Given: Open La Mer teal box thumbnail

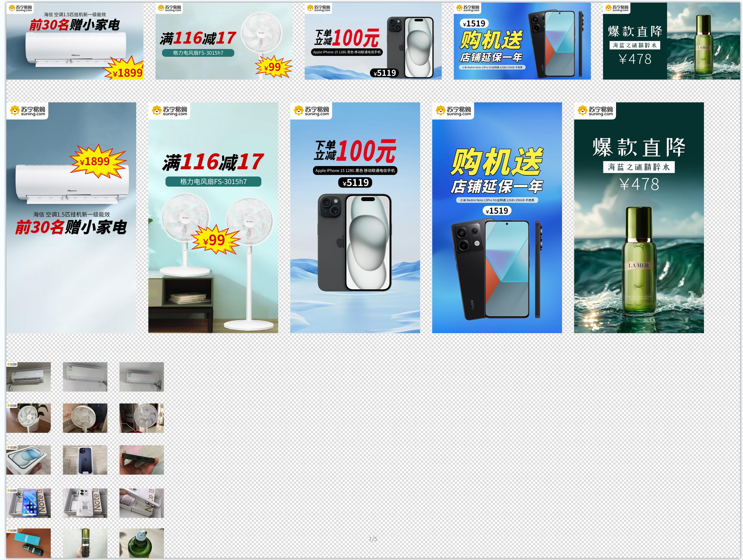Looking at the screenshot, I should click(29, 543).
